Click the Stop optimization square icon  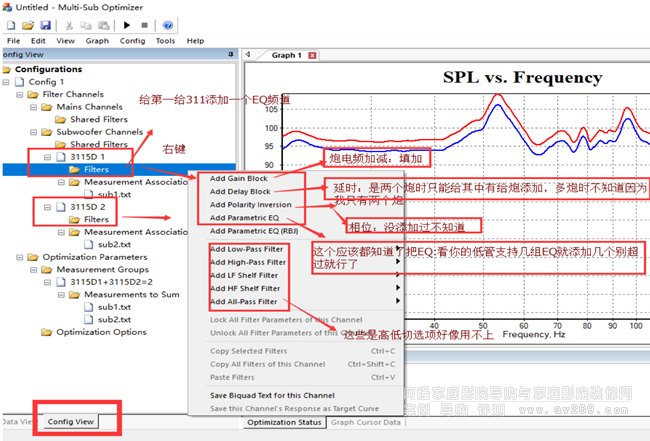(x=146, y=25)
